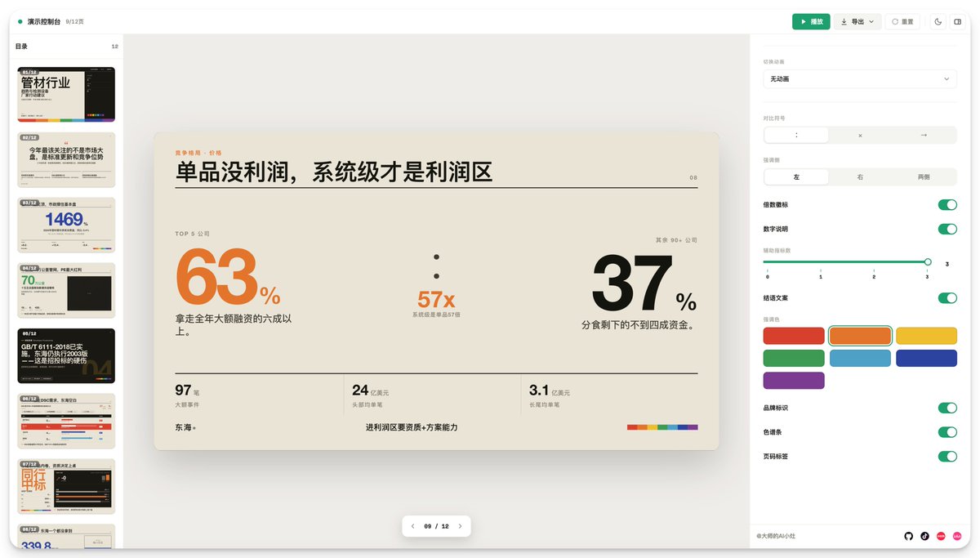Open the GitHub link icon
The width and height of the screenshot is (980, 558).
[x=909, y=536]
